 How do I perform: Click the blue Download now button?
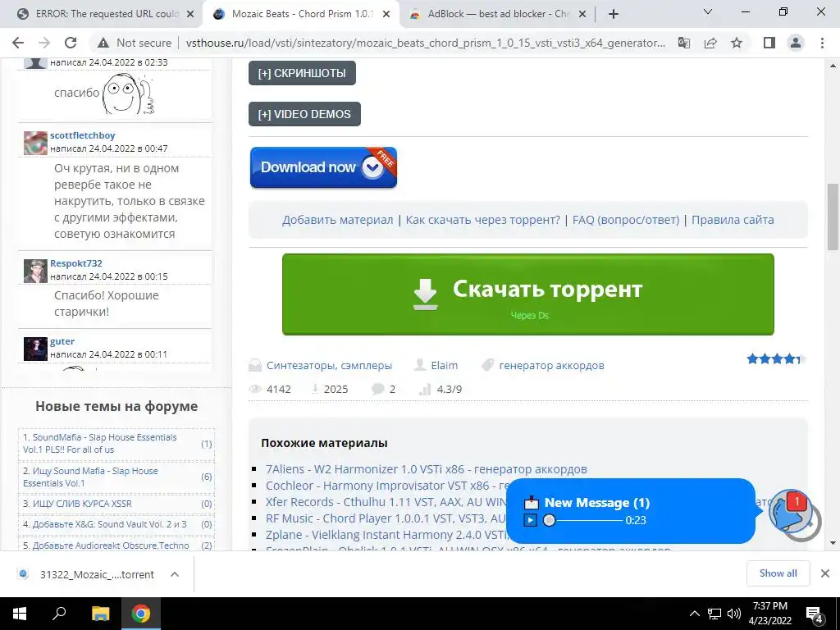tap(323, 167)
